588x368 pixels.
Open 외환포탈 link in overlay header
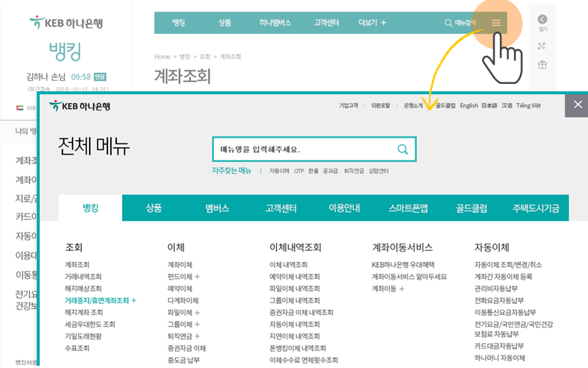(x=381, y=105)
